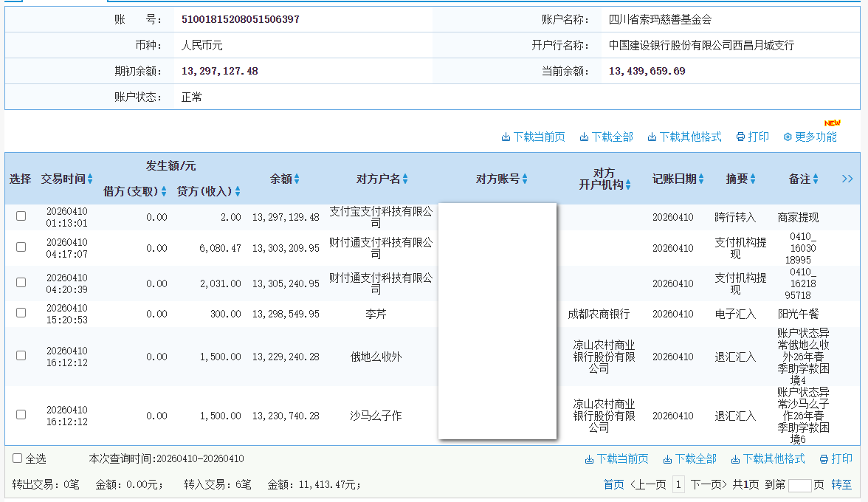Check the row for 李芹 transaction

coord(21,311)
